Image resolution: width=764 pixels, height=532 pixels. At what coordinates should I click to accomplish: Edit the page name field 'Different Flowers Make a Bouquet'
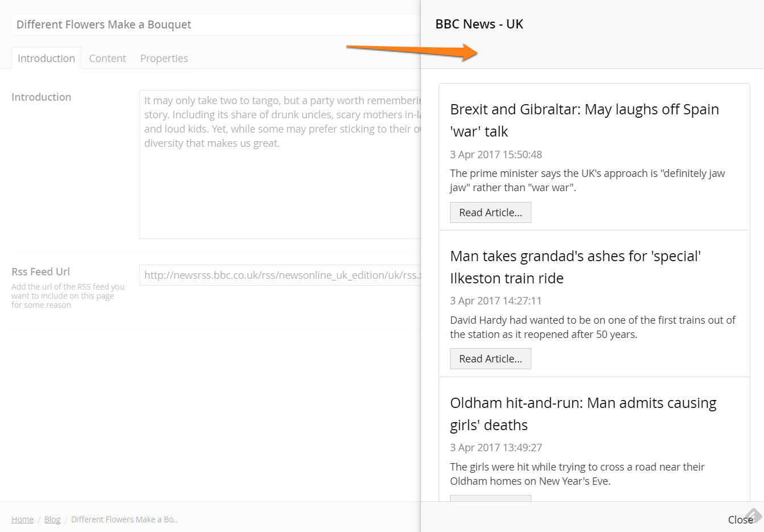coord(216,24)
